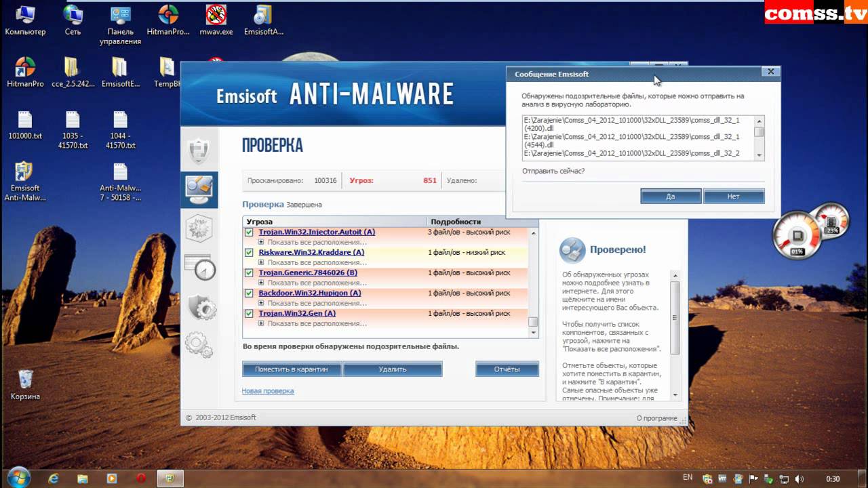This screenshot has height=488, width=868.
Task: Click the threat list vertical scrollbar
Action: (533, 282)
